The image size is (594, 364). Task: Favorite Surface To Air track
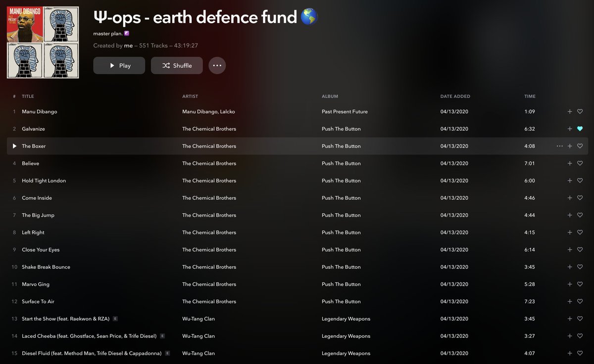[580, 302]
